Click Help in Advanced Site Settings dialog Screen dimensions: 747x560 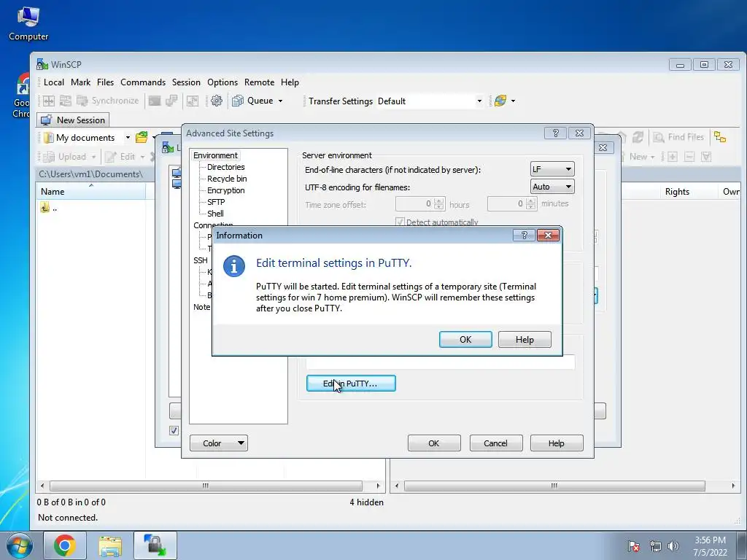click(x=557, y=443)
